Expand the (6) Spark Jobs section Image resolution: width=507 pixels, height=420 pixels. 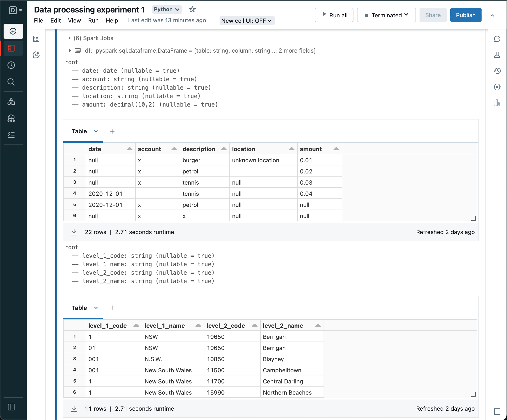pyautogui.click(x=70, y=38)
